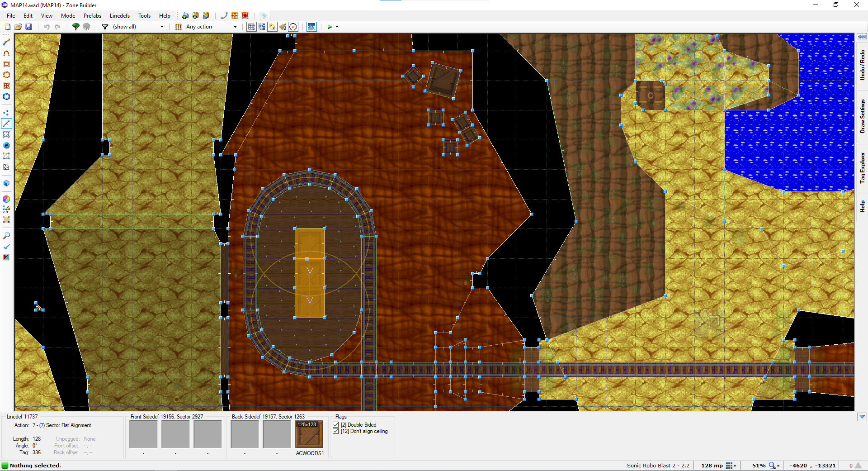Screen dimensions: 868x471
Task: Click the green tree things filter icon
Action: 76,27
